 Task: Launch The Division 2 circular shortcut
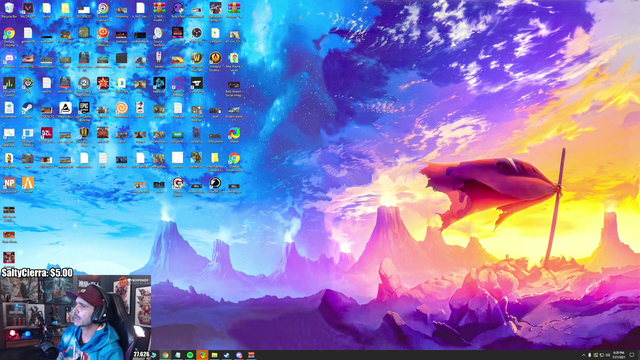click(84, 83)
